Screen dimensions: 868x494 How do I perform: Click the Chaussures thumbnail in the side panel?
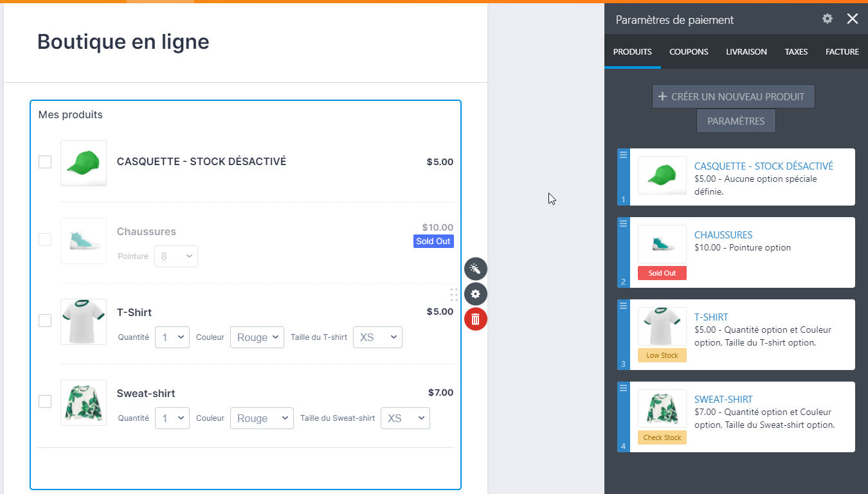[x=662, y=244]
